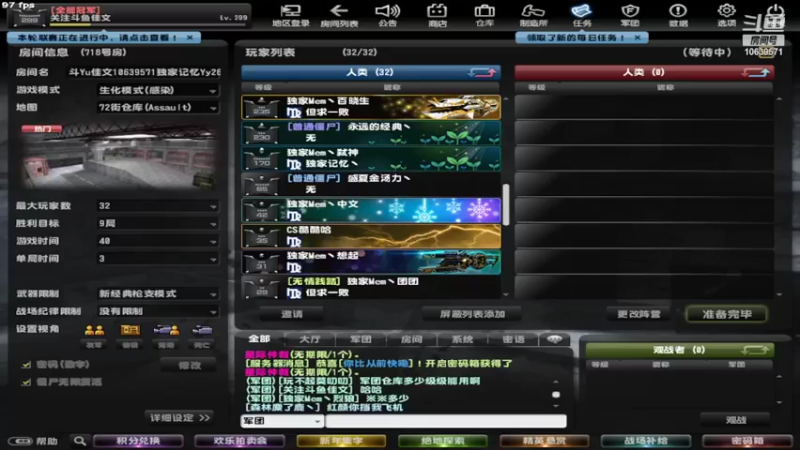
Task: Open the 积分兑换 points exchange button
Action: (x=138, y=441)
